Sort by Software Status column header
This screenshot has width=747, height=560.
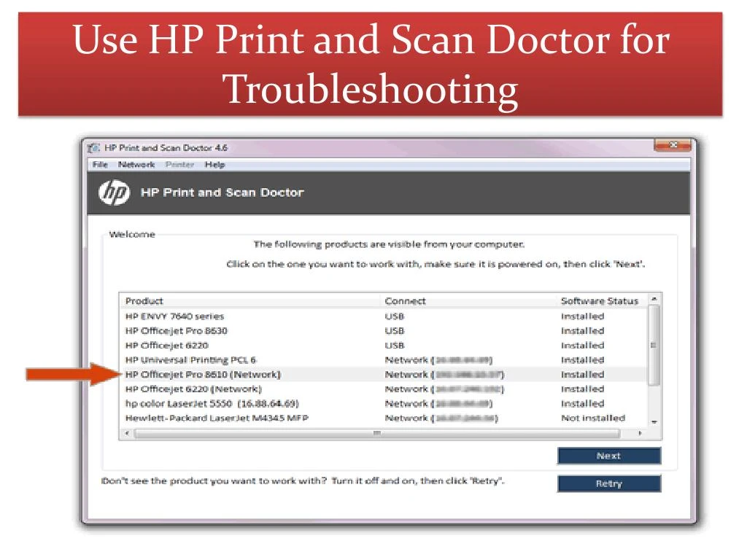602,301
